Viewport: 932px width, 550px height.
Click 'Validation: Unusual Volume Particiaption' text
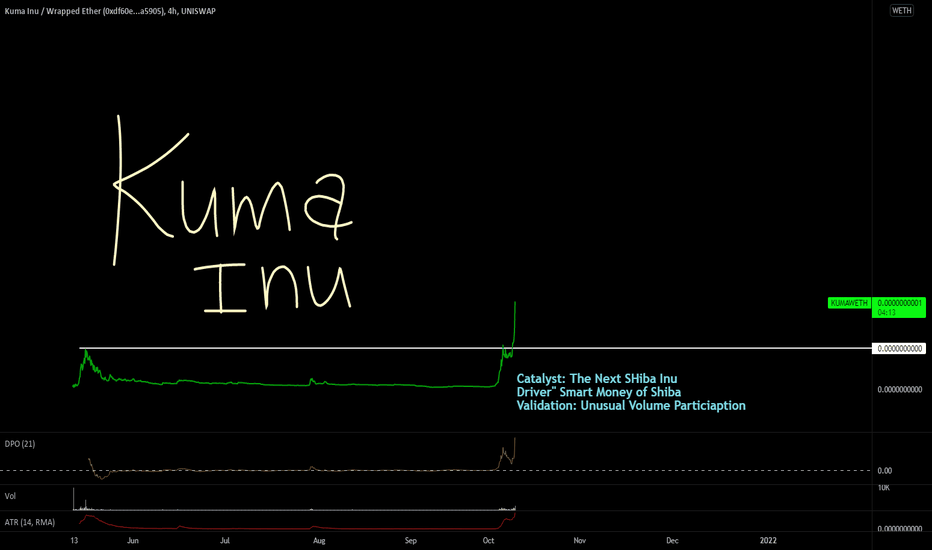(631, 406)
